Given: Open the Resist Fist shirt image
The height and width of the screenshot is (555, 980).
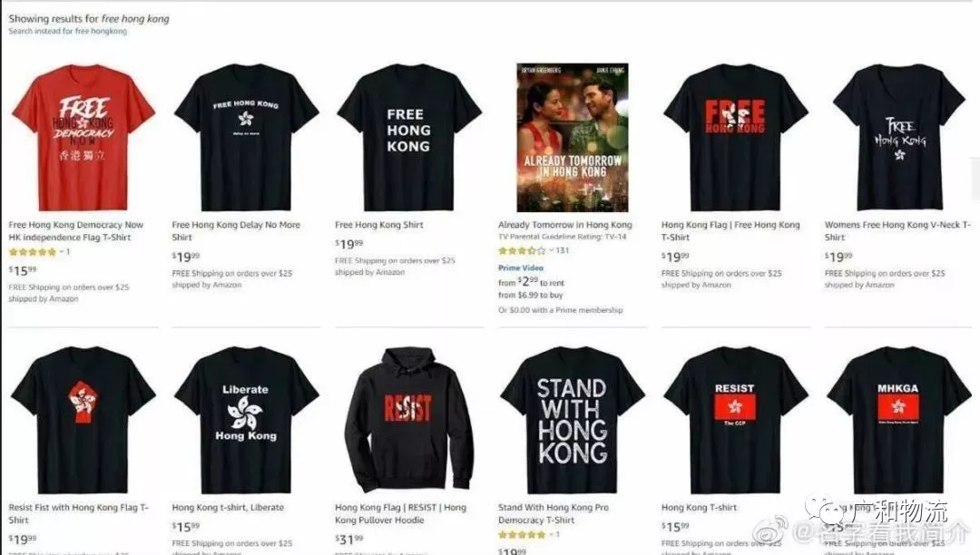Looking at the screenshot, I should coord(83,420).
